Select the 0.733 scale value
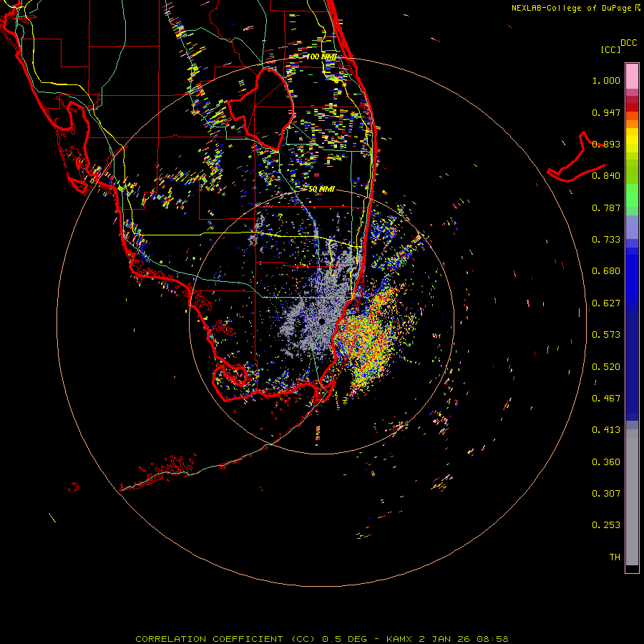The width and height of the screenshot is (644, 644). (x=606, y=240)
